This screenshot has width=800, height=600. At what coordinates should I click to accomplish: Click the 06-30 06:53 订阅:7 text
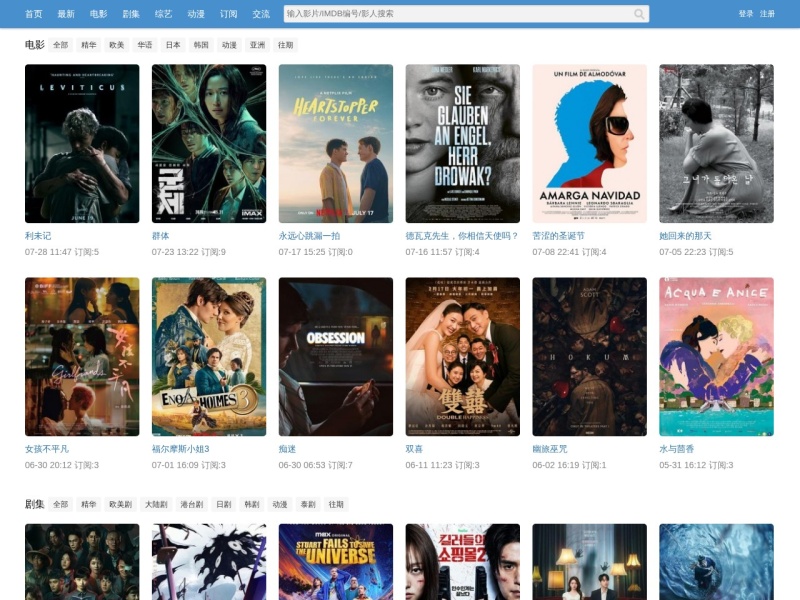click(315, 465)
